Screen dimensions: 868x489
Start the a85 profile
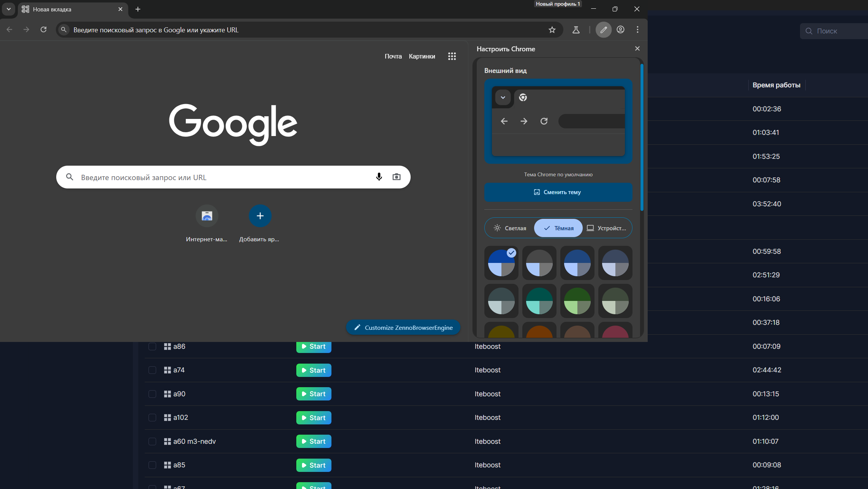[314, 465]
